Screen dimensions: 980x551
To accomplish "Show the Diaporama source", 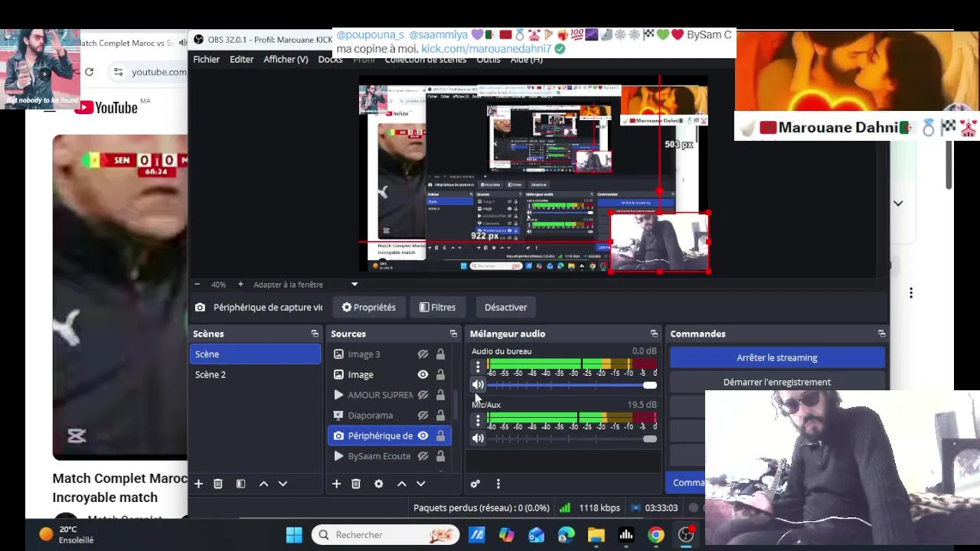I will 423,416.
